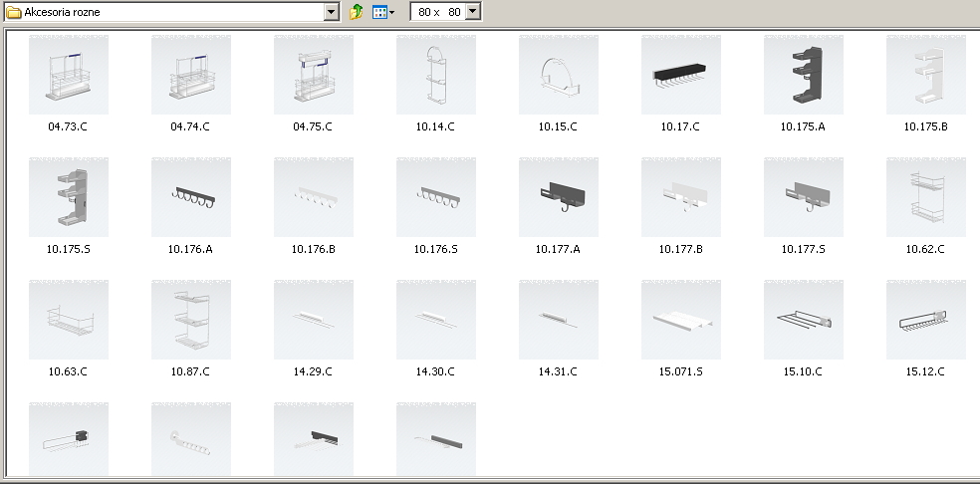
Task: Select the 10.175.A dark shelf thumbnail
Action: [x=804, y=75]
